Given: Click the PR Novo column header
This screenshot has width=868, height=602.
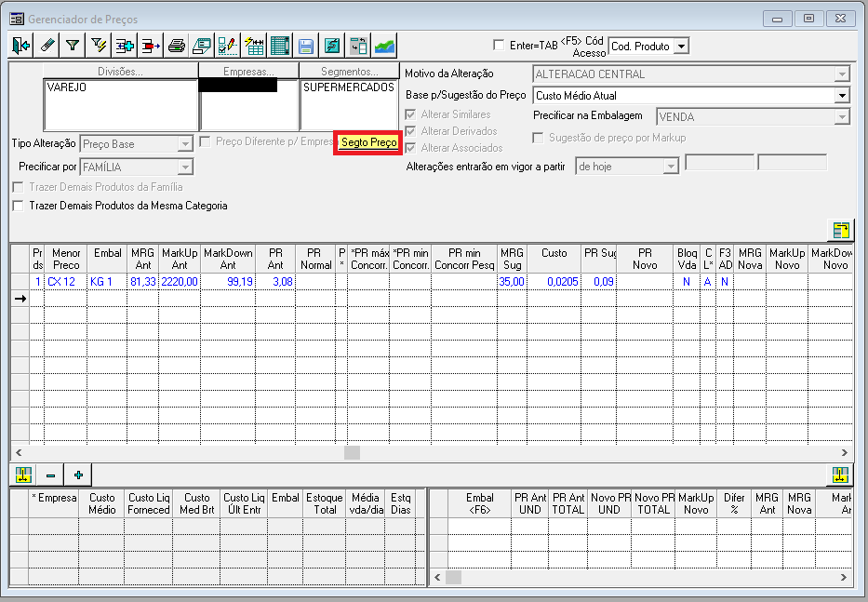Looking at the screenshot, I should (x=645, y=259).
